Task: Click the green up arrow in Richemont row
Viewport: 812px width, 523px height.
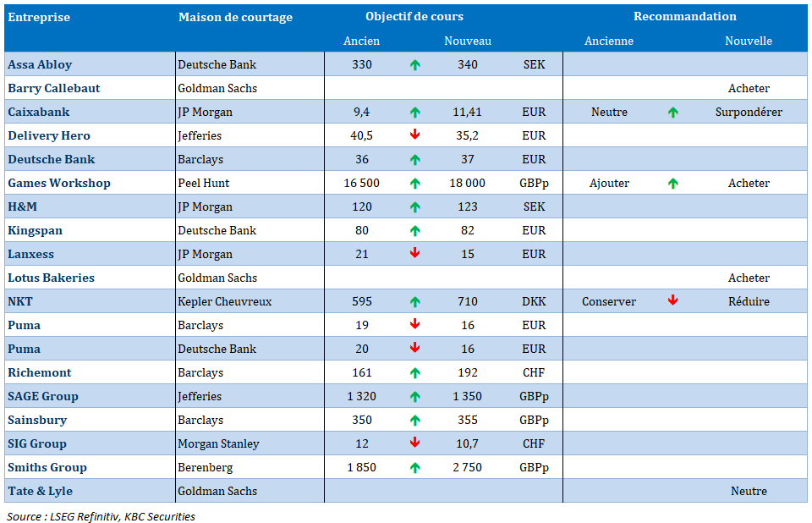Action: coord(414,372)
